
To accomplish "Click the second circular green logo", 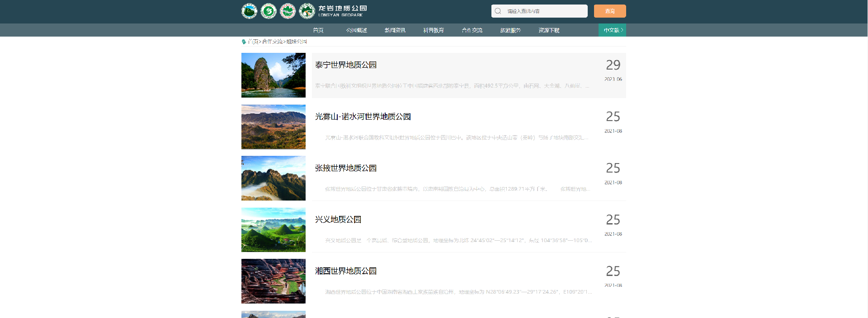I will click(x=269, y=11).
